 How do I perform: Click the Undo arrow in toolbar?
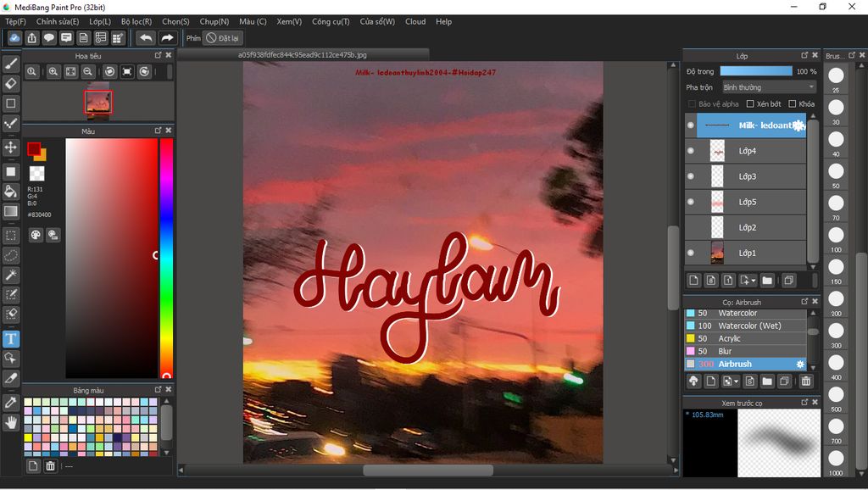coord(146,37)
